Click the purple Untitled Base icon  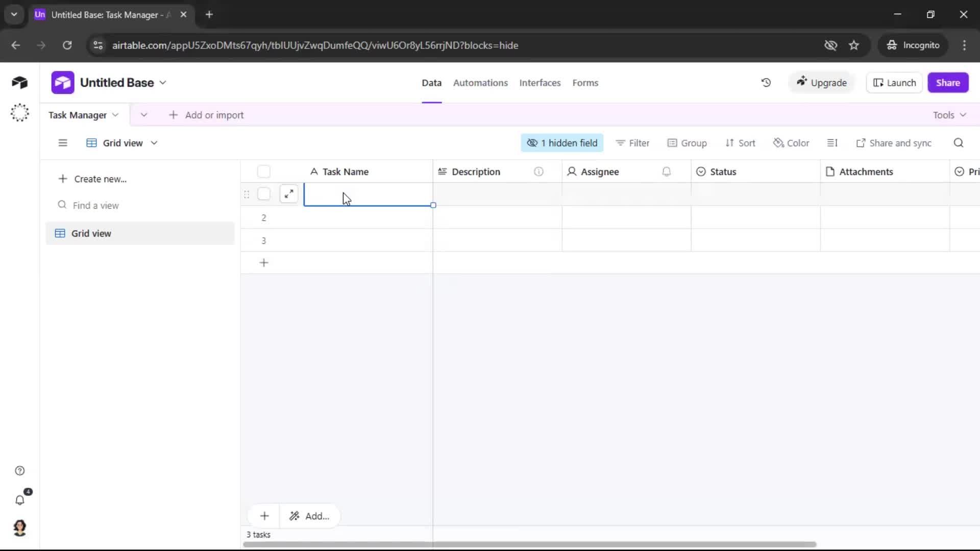coord(63,83)
